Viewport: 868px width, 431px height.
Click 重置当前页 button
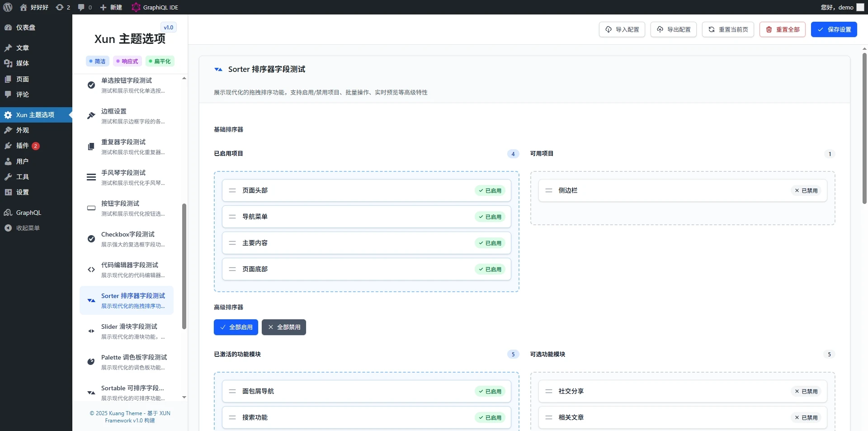point(728,29)
